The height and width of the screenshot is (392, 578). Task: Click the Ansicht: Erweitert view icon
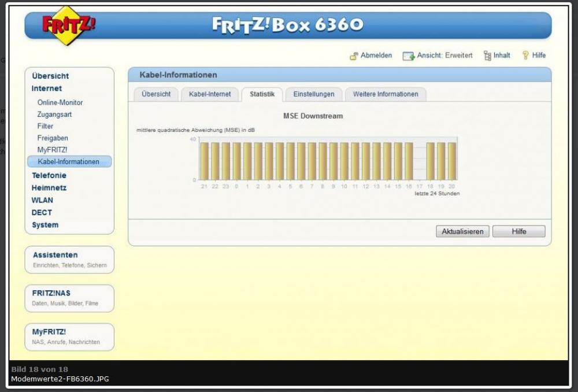[409, 56]
